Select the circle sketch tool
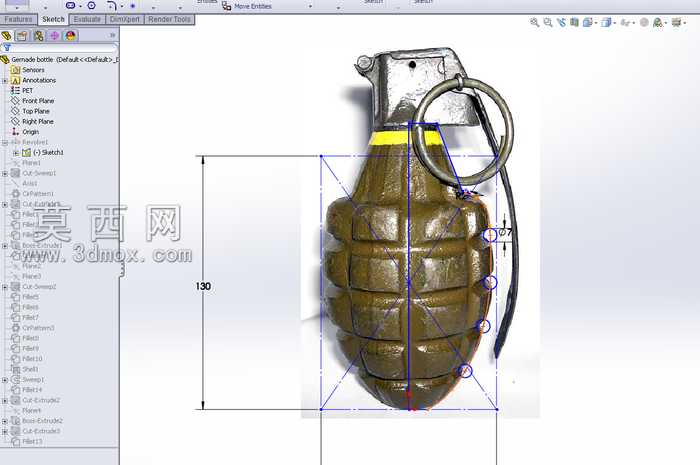 pyautogui.click(x=92, y=5)
